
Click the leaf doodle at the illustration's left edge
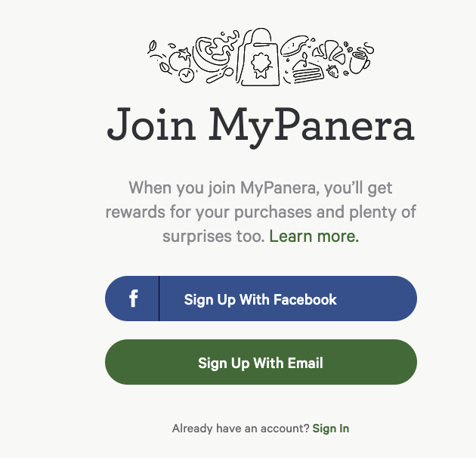tap(152, 47)
